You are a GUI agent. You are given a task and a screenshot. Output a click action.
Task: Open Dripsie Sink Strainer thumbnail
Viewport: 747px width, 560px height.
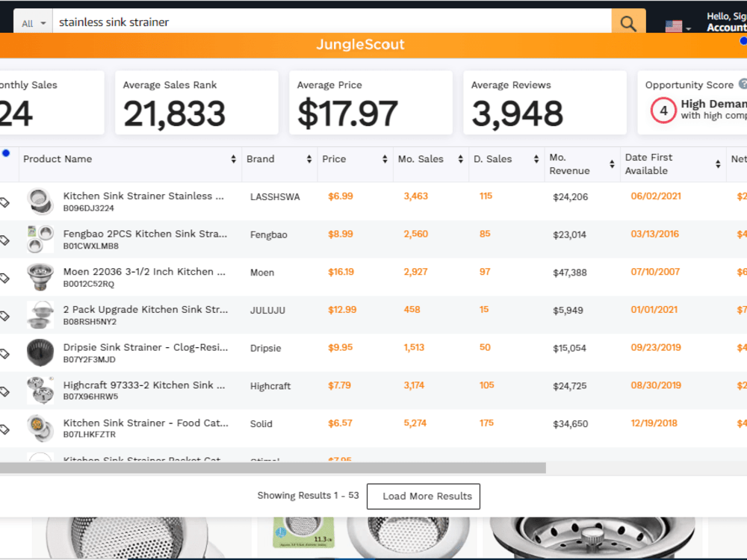pos(40,352)
